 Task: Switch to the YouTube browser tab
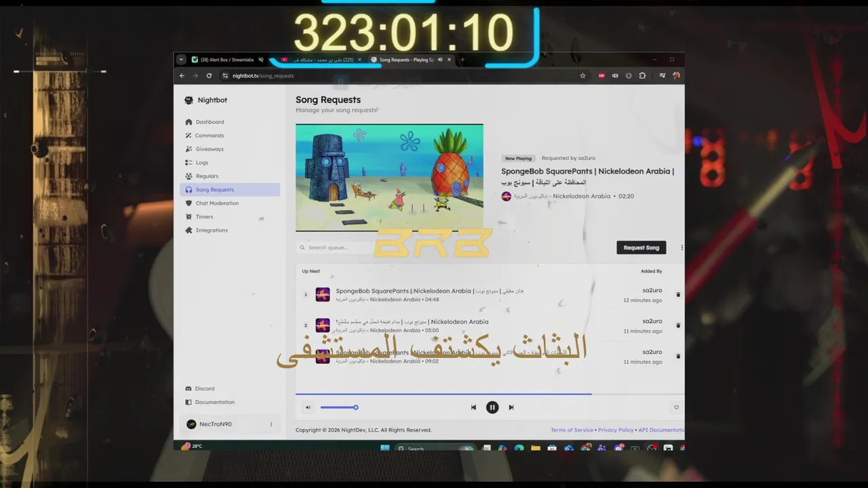click(x=321, y=60)
